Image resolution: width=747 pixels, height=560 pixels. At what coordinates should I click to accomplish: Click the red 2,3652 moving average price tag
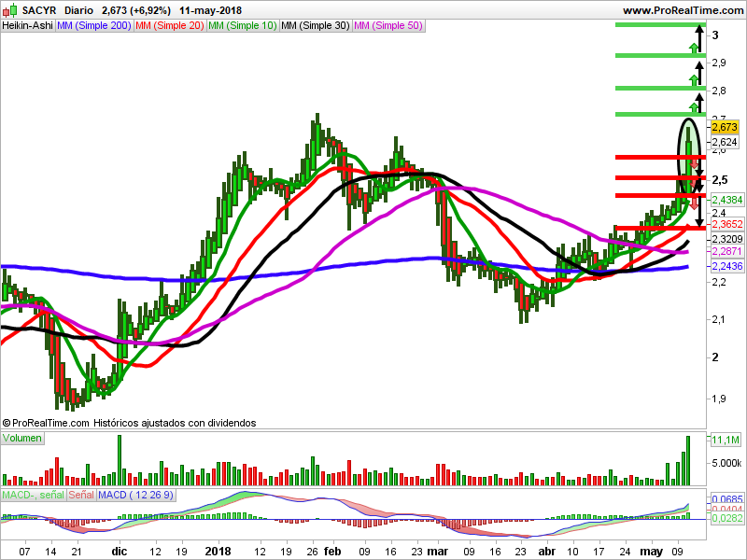pos(726,224)
